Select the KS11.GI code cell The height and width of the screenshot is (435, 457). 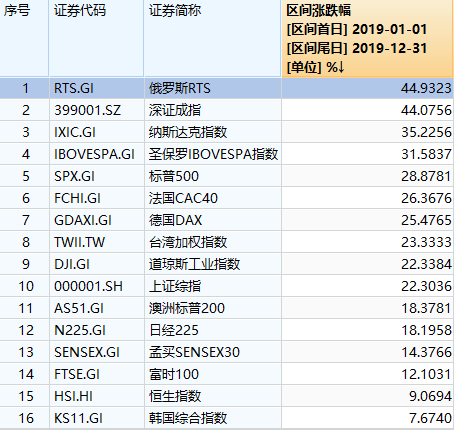[x=97, y=418]
